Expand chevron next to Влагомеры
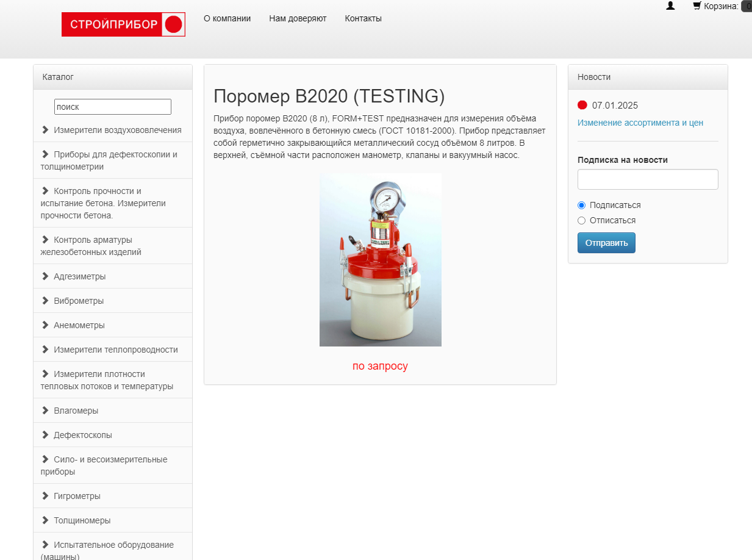Viewport: 752px width, 560px height. [x=45, y=411]
